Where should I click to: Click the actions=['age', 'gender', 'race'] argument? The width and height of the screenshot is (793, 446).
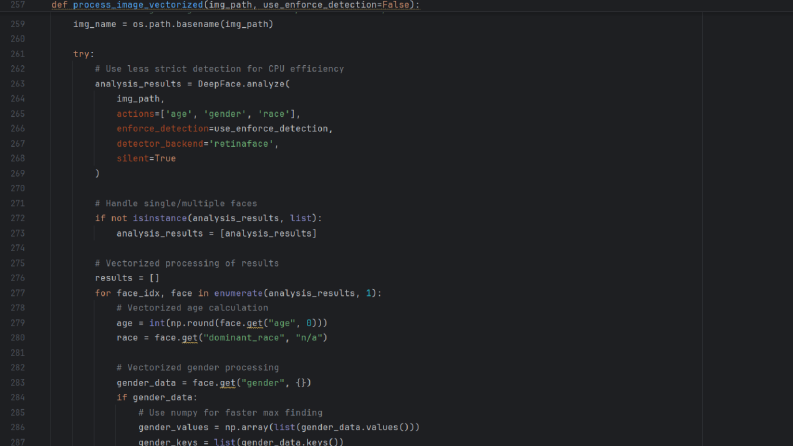click(208, 114)
